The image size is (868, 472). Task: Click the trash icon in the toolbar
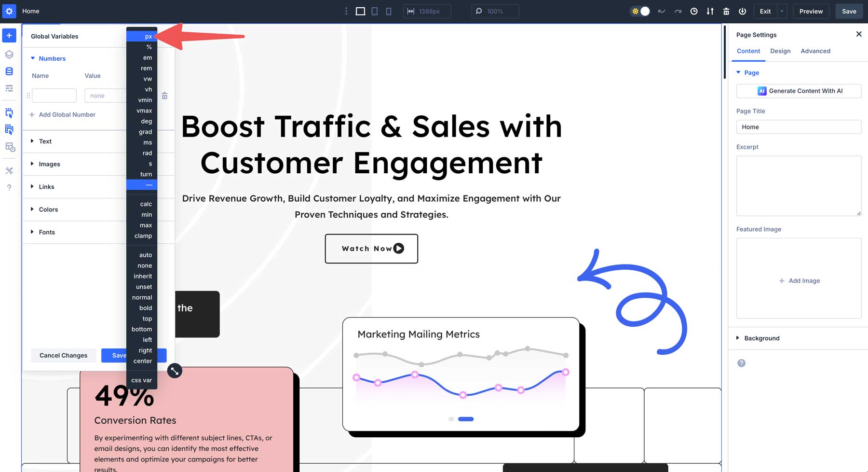[726, 11]
